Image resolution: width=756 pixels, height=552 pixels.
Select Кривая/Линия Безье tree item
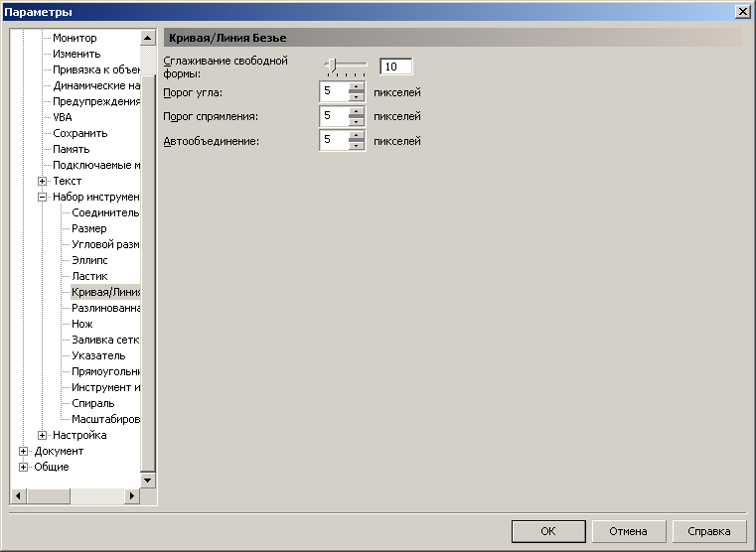pos(105,292)
